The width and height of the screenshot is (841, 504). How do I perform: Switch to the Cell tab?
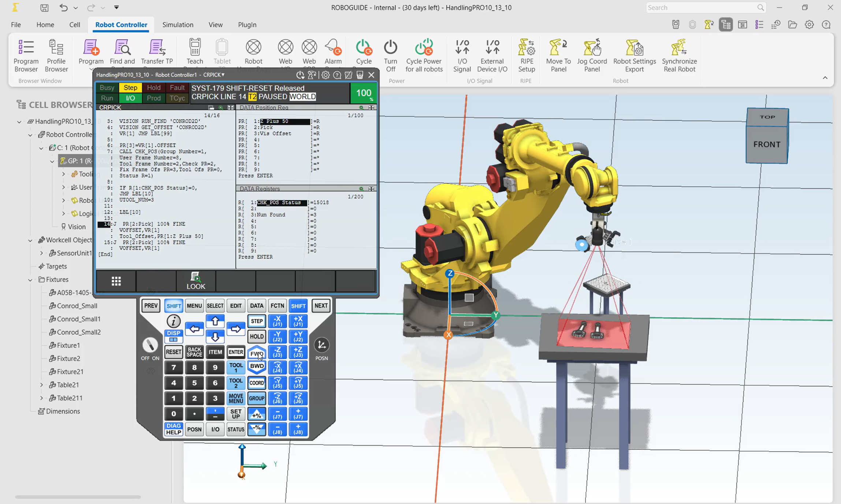[x=75, y=25]
